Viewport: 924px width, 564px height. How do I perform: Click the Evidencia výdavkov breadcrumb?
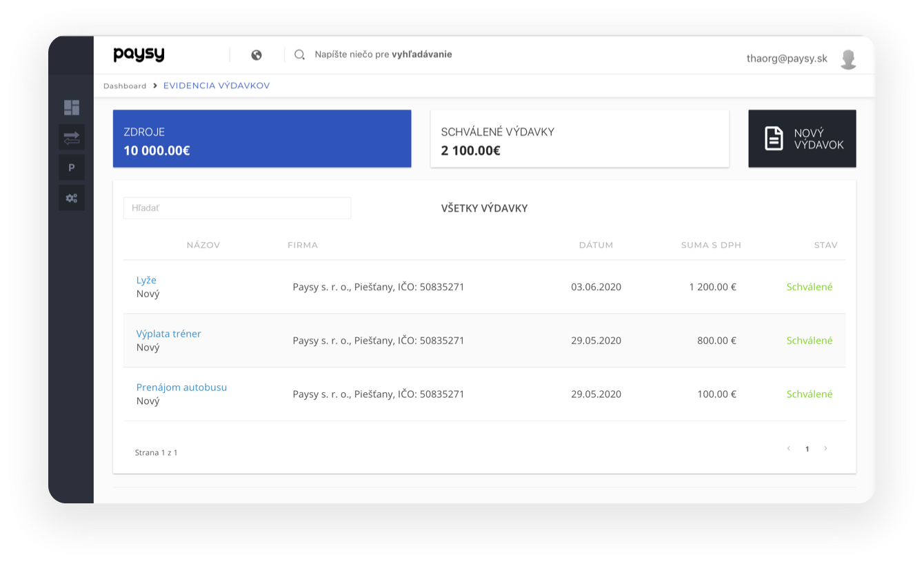(217, 85)
